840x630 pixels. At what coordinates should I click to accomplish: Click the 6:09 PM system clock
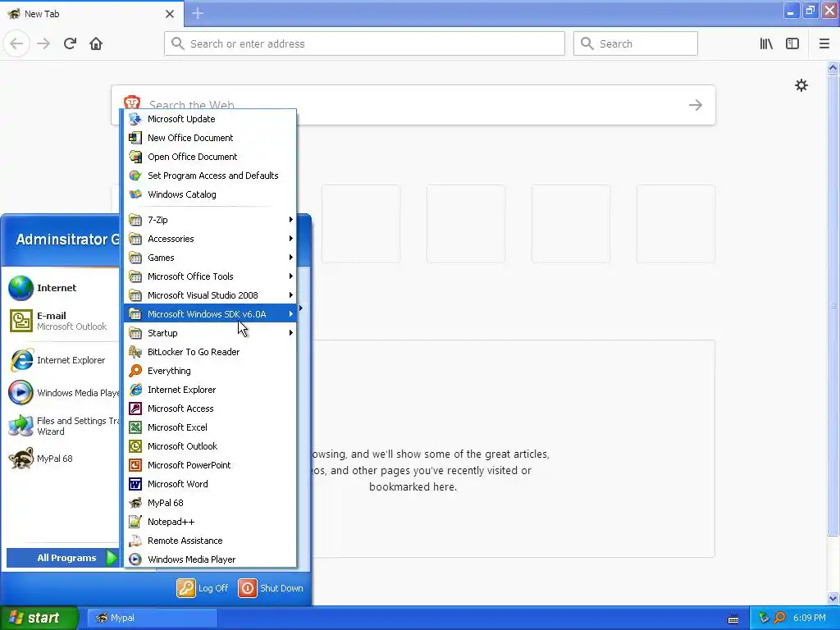[x=809, y=618]
